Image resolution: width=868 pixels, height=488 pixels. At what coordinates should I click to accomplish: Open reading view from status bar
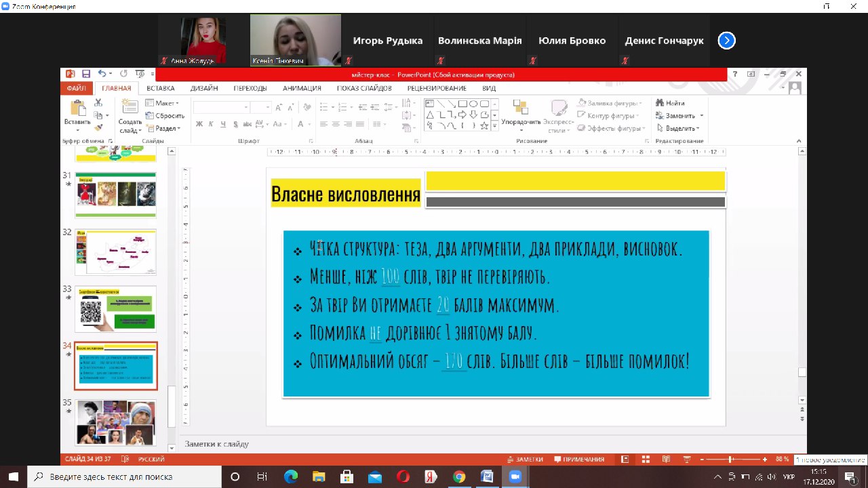(x=667, y=459)
